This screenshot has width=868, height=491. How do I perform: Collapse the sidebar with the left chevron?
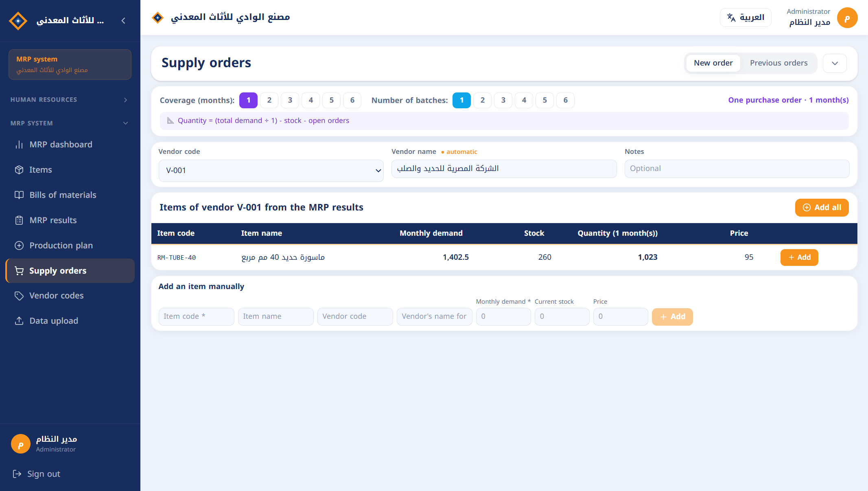click(x=123, y=20)
